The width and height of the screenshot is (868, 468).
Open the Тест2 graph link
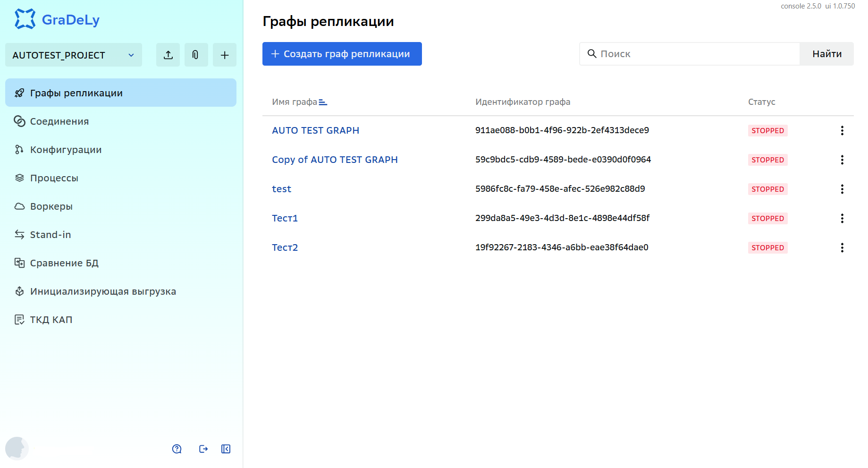coord(285,247)
